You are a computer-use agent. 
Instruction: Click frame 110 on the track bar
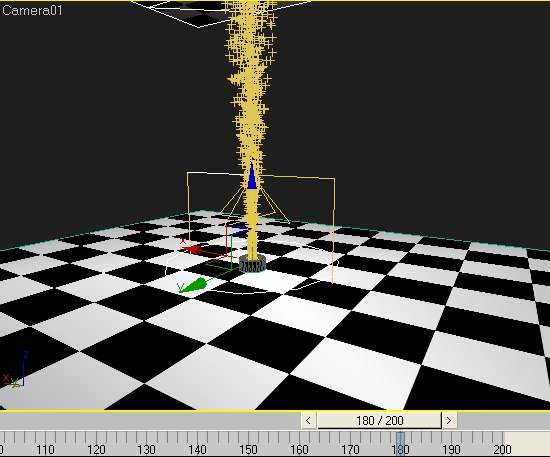tap(46, 450)
